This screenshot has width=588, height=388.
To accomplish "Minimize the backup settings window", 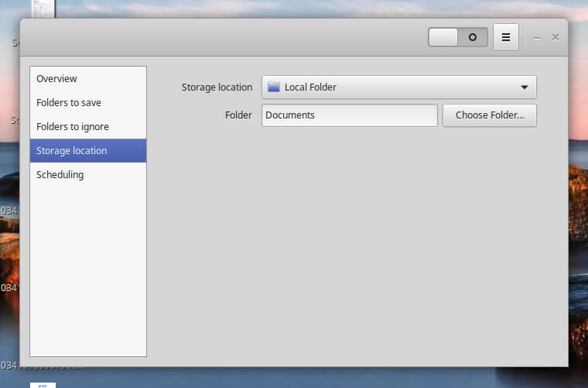I will tap(537, 37).
